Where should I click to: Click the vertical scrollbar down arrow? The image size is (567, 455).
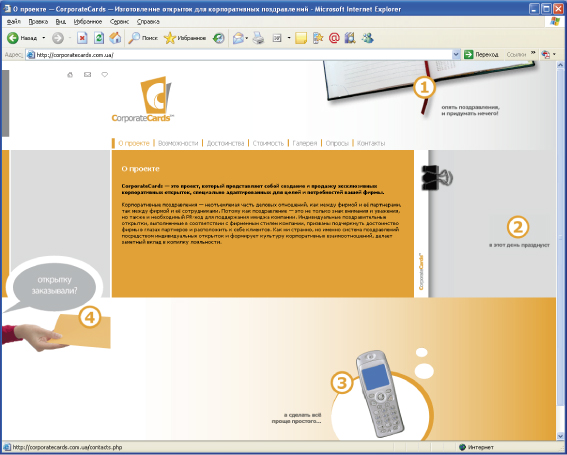560,435
